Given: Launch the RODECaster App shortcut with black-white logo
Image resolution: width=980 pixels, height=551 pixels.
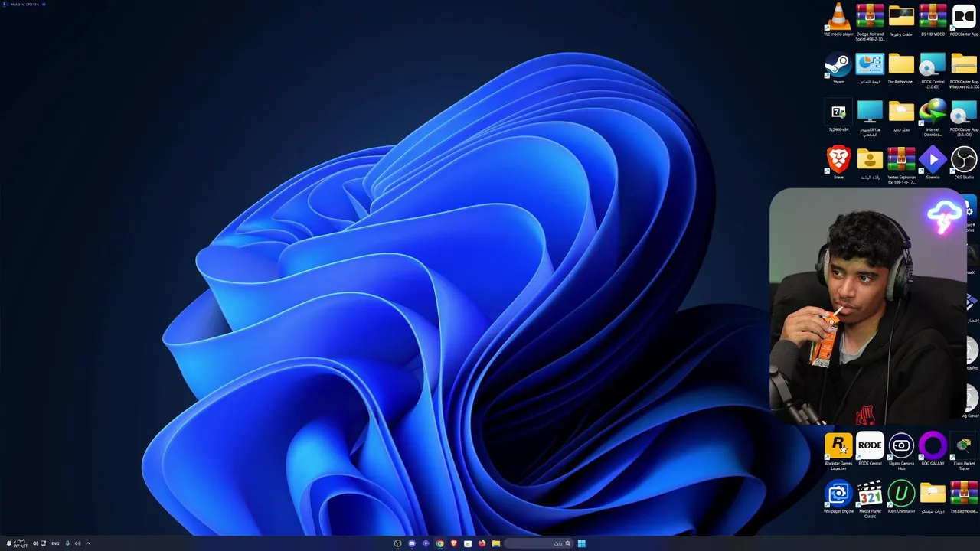Looking at the screenshot, I should (964, 21).
